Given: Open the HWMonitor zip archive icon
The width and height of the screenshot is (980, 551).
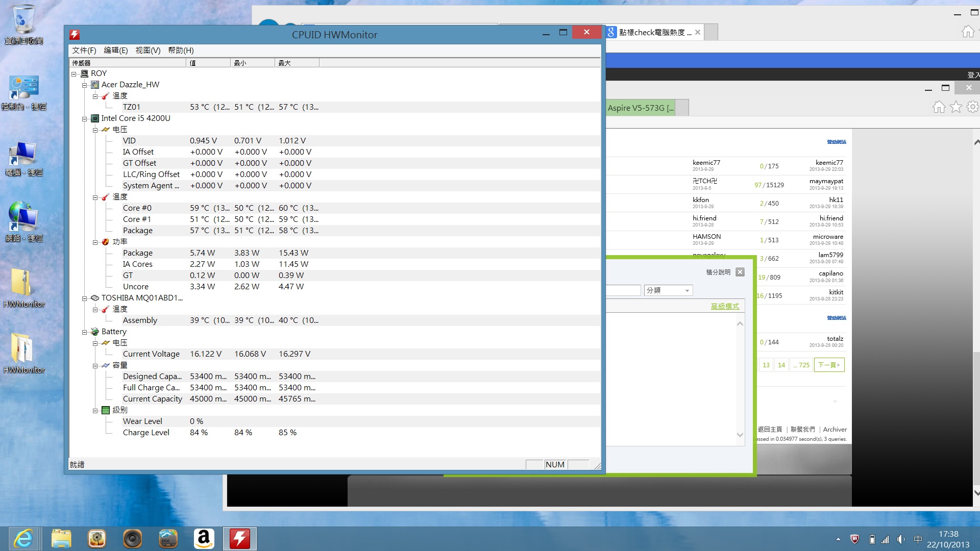Looking at the screenshot, I should pos(23,288).
